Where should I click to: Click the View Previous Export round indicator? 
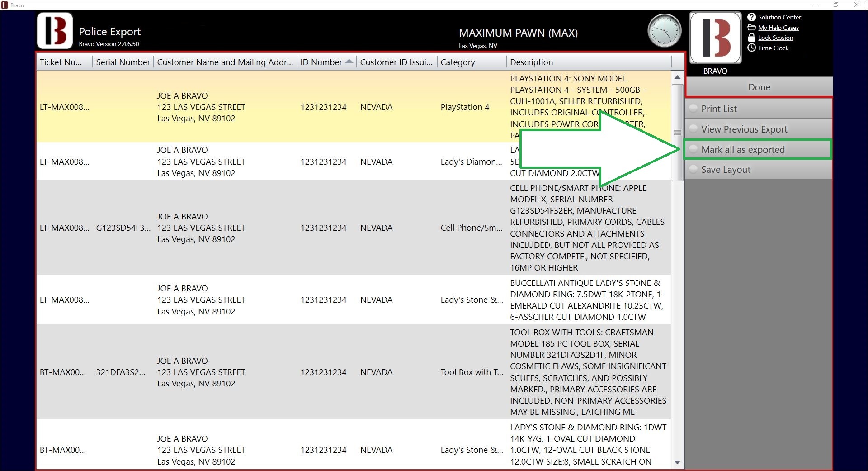coord(693,129)
